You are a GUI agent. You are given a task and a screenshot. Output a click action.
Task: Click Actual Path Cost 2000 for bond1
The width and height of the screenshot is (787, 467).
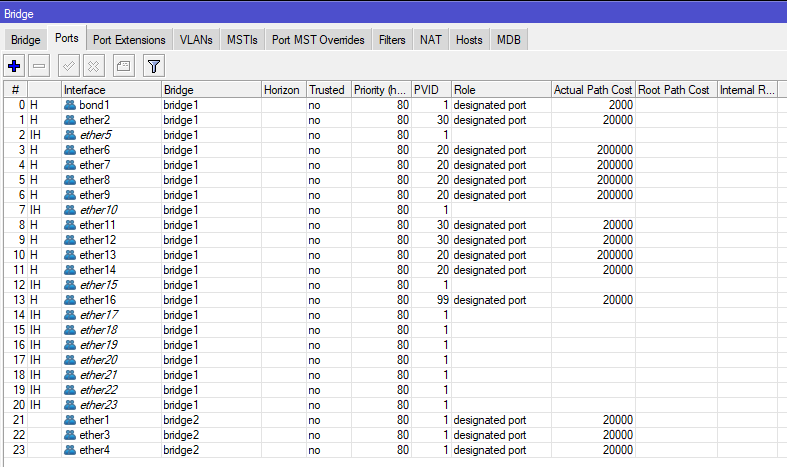pos(620,105)
